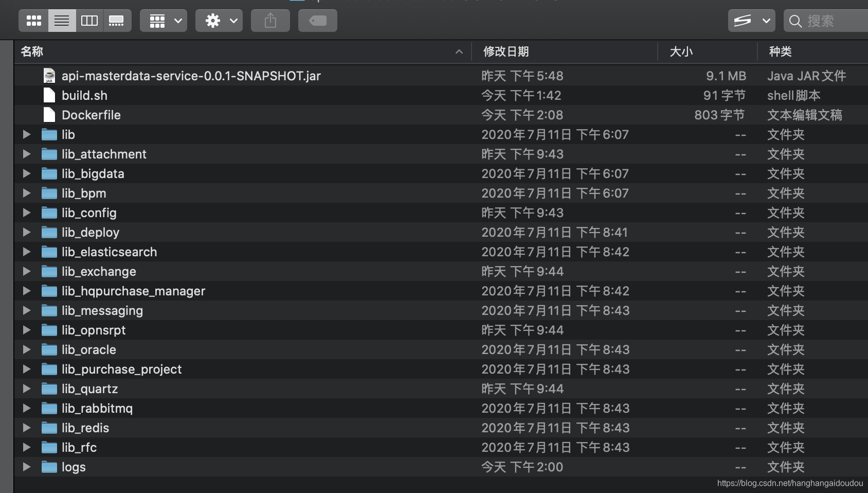Select the lib_opnsrpt row name

point(94,330)
